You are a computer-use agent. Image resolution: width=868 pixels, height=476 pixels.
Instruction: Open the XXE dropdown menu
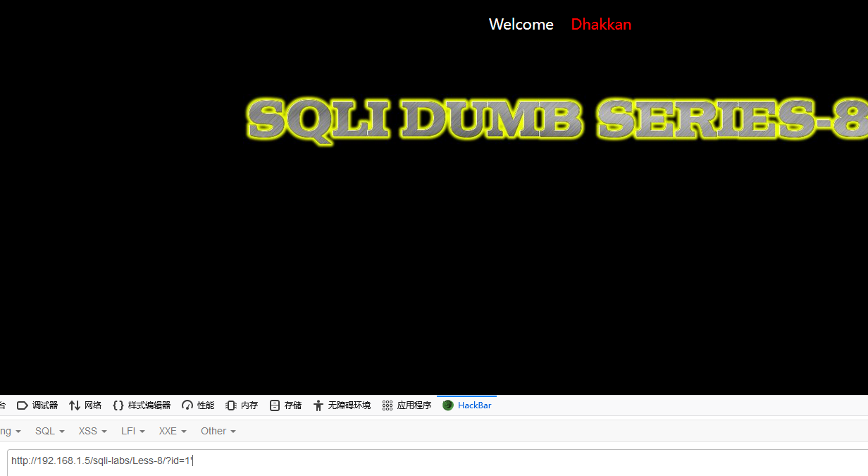(173, 431)
